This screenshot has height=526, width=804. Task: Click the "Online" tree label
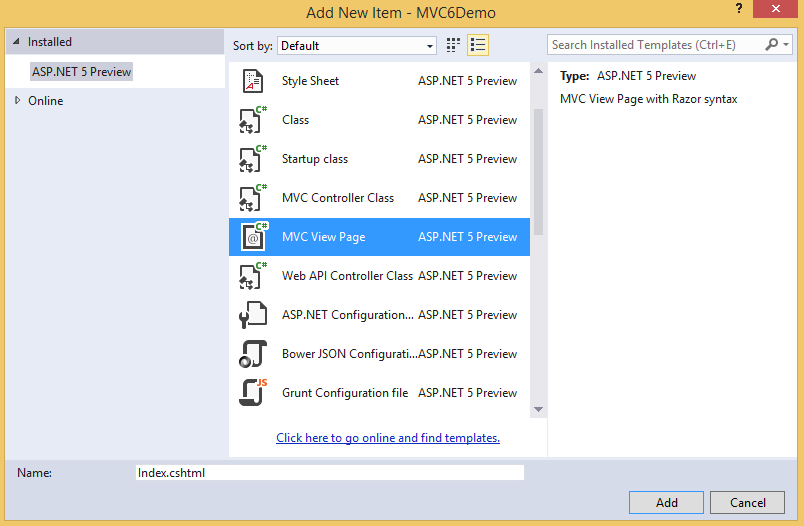(x=46, y=100)
